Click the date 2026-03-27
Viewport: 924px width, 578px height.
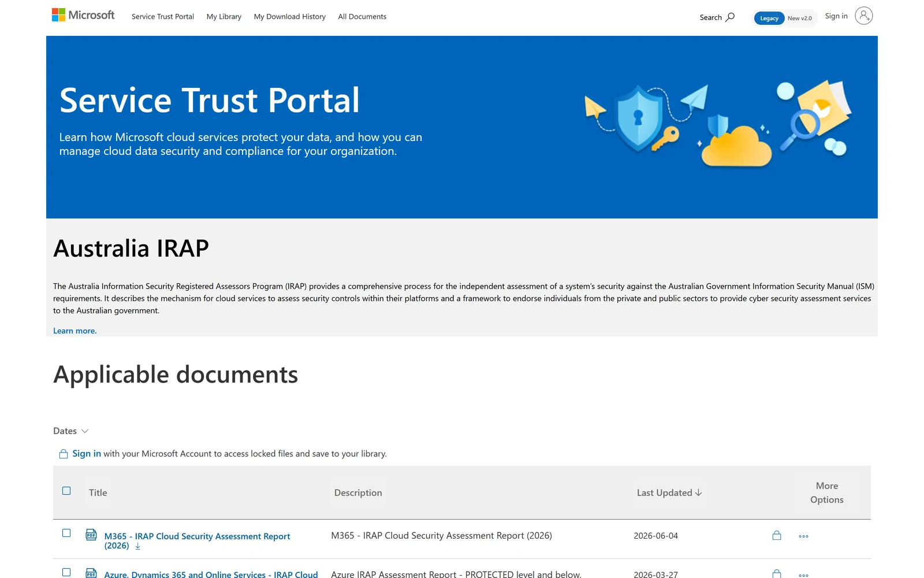click(655, 574)
